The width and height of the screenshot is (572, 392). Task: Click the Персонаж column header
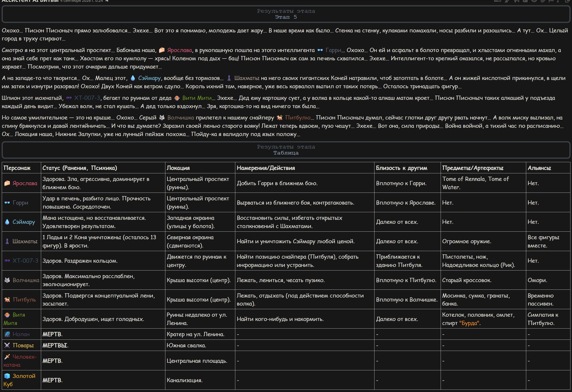[17, 168]
